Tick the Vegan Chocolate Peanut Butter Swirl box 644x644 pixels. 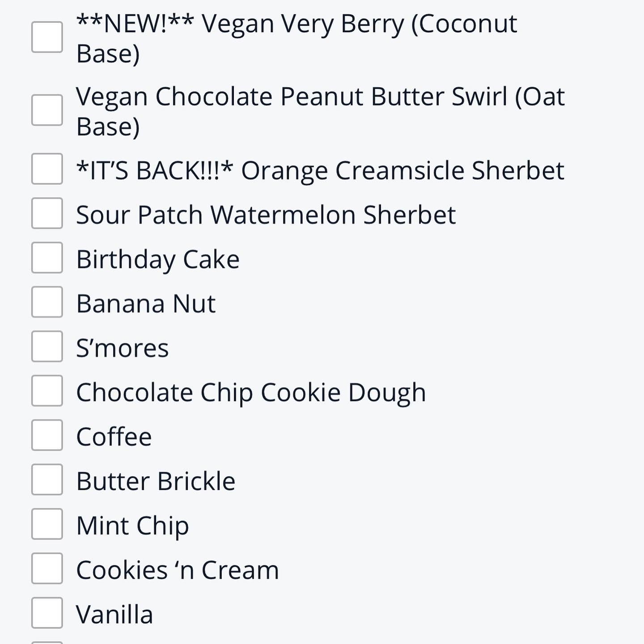click(x=47, y=110)
